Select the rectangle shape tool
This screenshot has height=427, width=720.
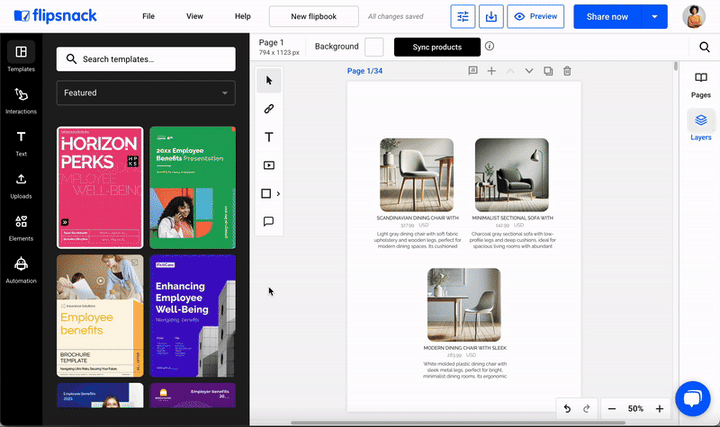coord(266,193)
